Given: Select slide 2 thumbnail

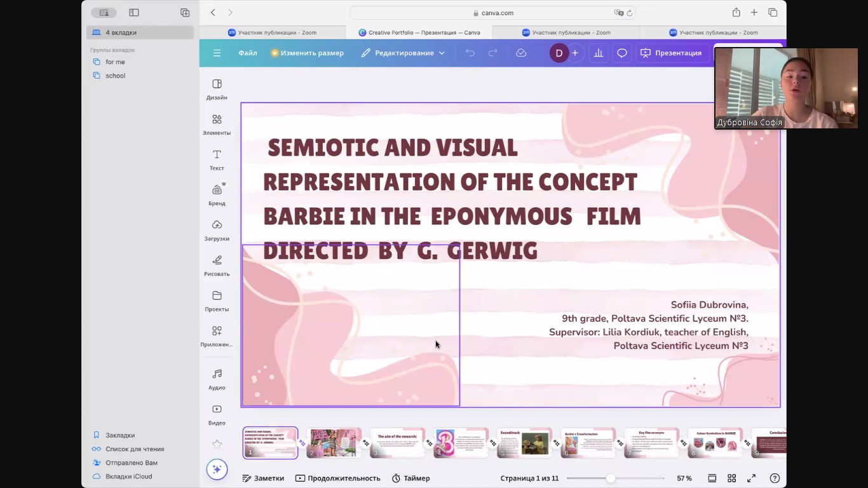Looking at the screenshot, I should click(334, 442).
